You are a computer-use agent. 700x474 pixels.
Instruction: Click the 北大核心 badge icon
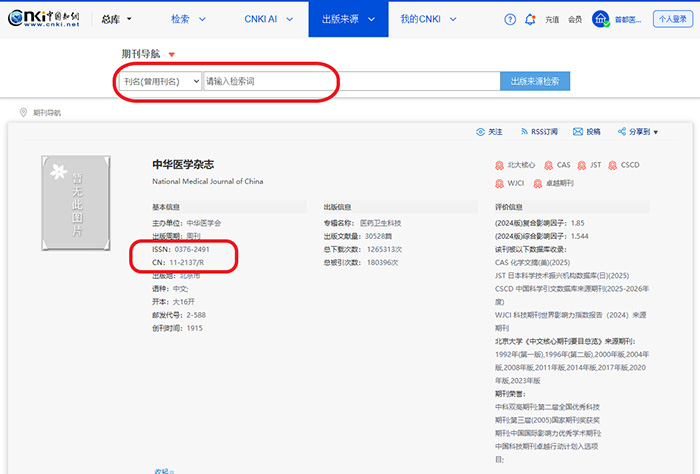tap(499, 165)
